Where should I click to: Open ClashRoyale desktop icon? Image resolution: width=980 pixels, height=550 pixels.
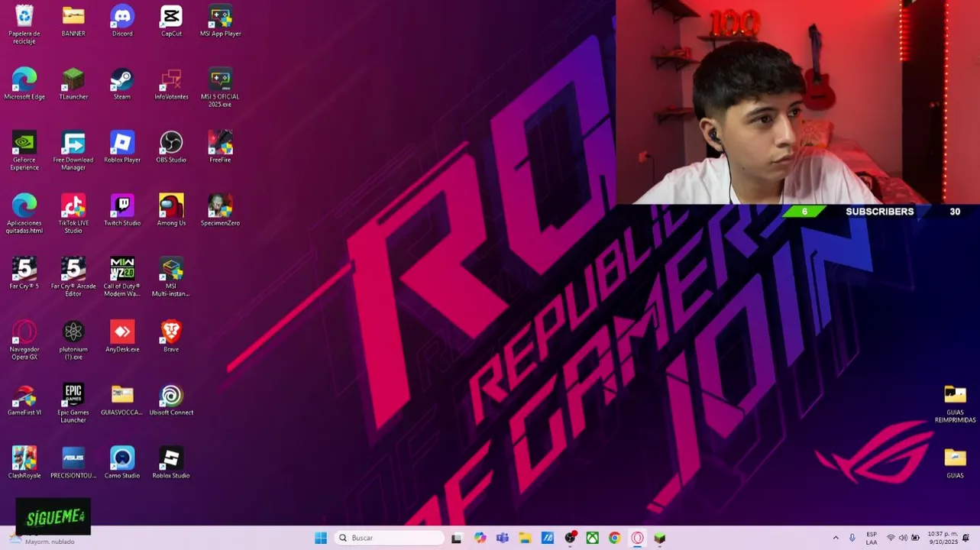tap(24, 463)
